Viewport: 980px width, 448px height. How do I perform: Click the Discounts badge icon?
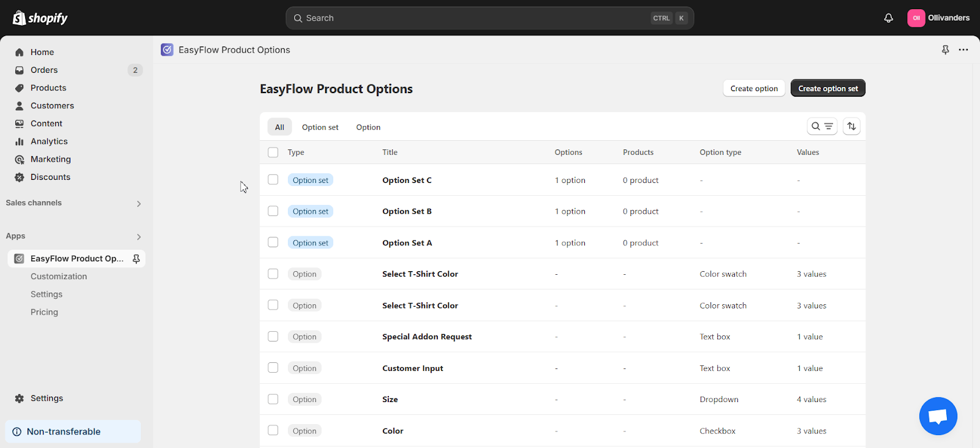(x=20, y=177)
